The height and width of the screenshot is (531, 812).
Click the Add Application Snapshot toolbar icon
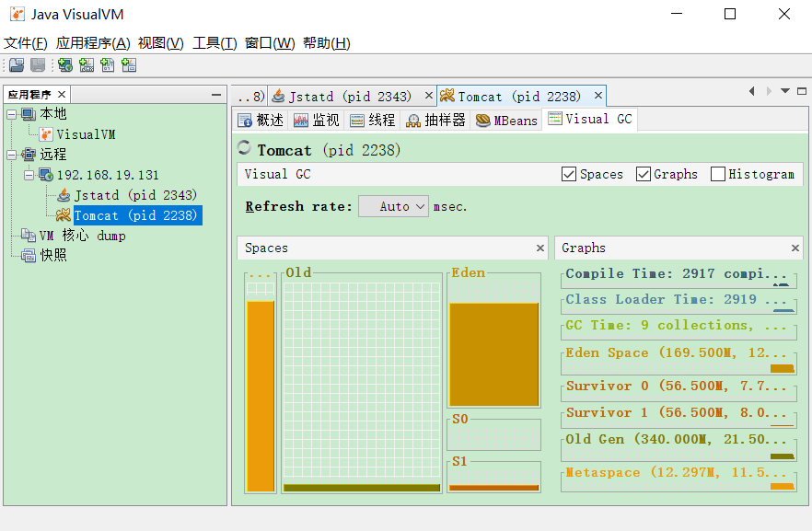click(129, 65)
